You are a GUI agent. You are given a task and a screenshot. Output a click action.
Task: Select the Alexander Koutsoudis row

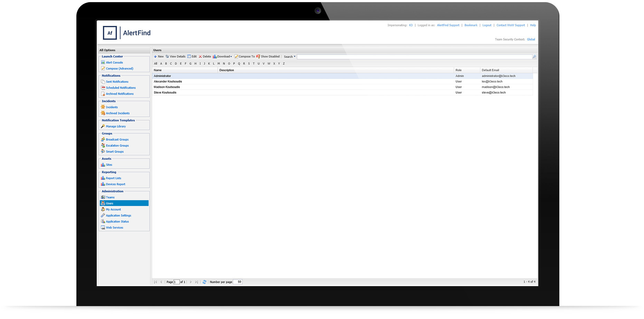point(342,82)
